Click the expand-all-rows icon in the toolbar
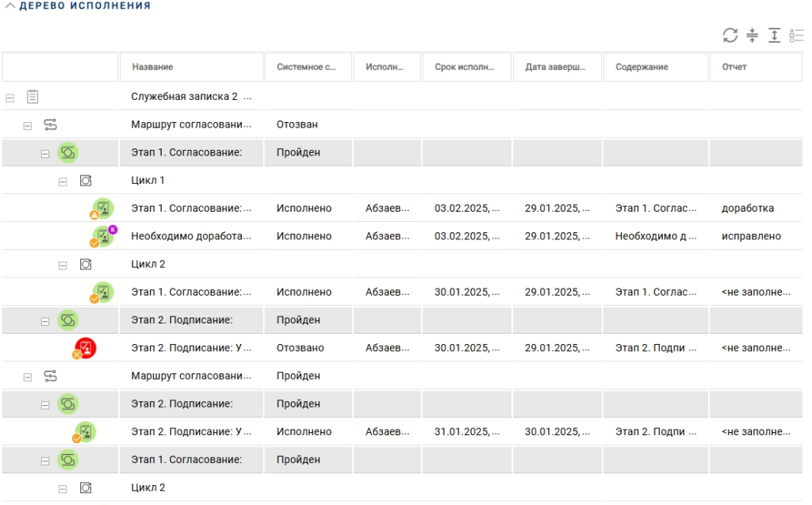812x505 pixels. pyautogui.click(x=775, y=36)
